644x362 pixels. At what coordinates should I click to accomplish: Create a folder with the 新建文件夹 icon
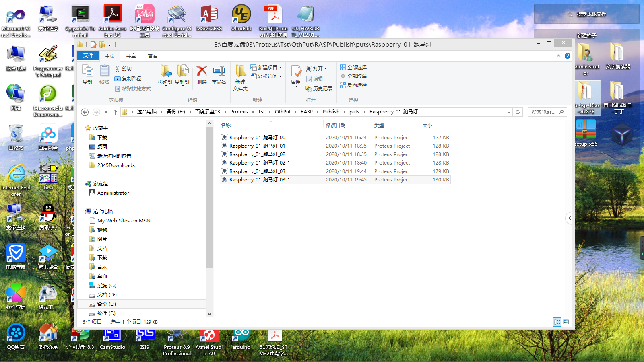coord(240,76)
